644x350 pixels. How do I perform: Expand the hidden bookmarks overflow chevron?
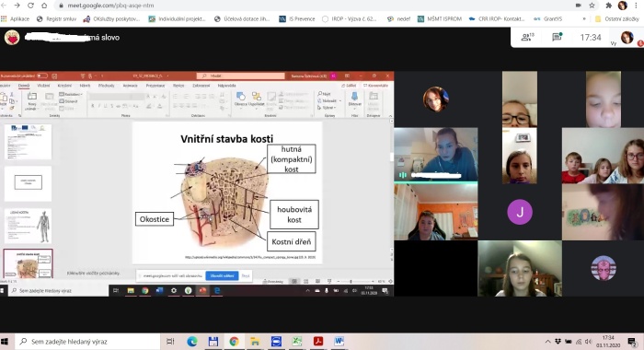(x=584, y=18)
